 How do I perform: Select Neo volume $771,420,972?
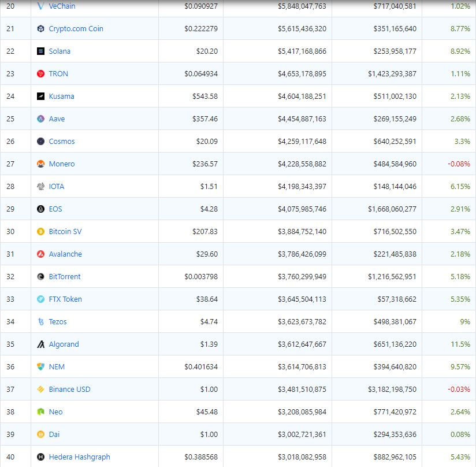coord(395,412)
